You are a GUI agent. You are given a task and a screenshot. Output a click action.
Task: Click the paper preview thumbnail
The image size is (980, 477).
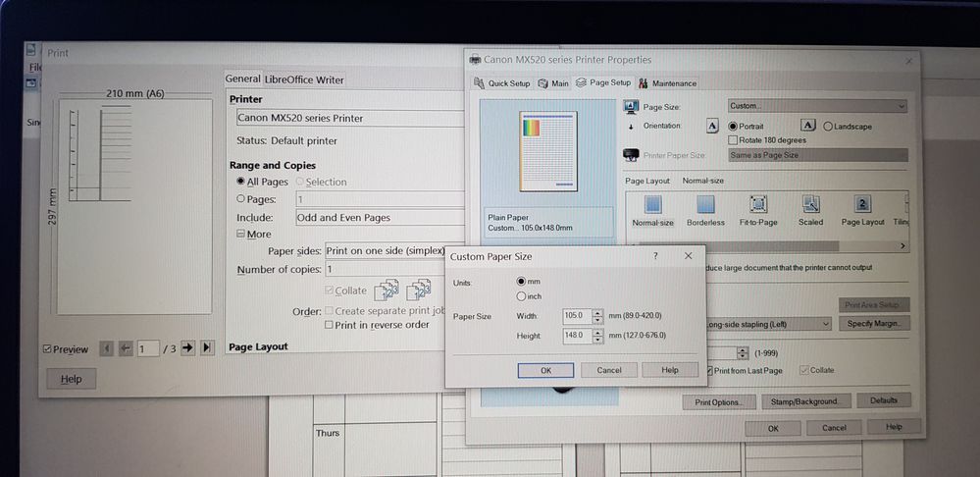548,151
